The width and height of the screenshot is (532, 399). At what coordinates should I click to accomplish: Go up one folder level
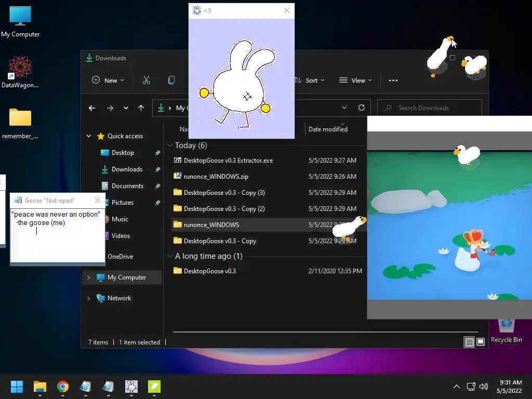tap(141, 108)
